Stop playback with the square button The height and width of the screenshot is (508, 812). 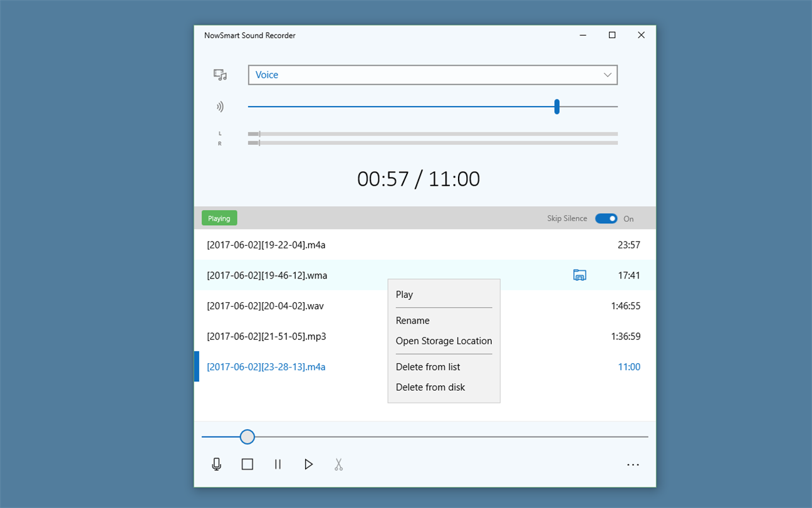(x=247, y=464)
